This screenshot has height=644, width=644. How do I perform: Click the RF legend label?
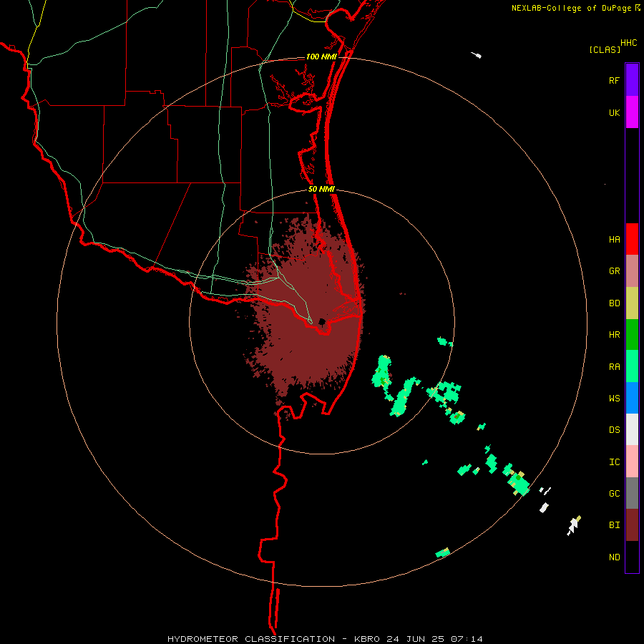pyautogui.click(x=614, y=80)
